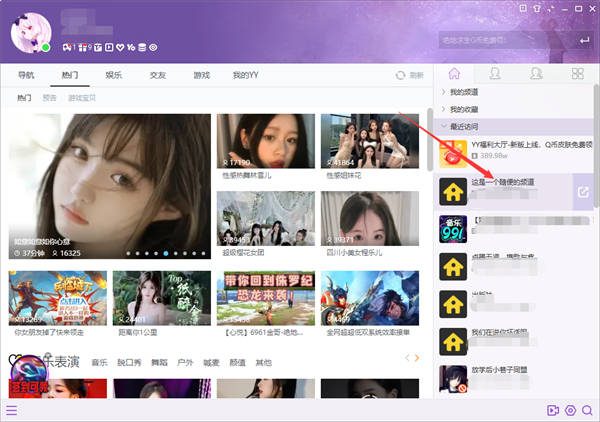Switch to the 交友 tab
Screen dimensions: 600x422
[x=158, y=75]
